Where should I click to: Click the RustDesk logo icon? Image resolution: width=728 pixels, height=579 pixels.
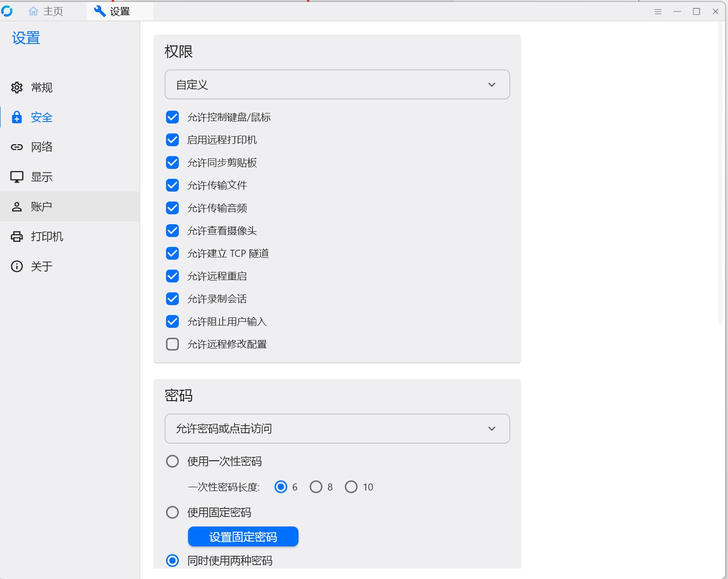pos(7,11)
